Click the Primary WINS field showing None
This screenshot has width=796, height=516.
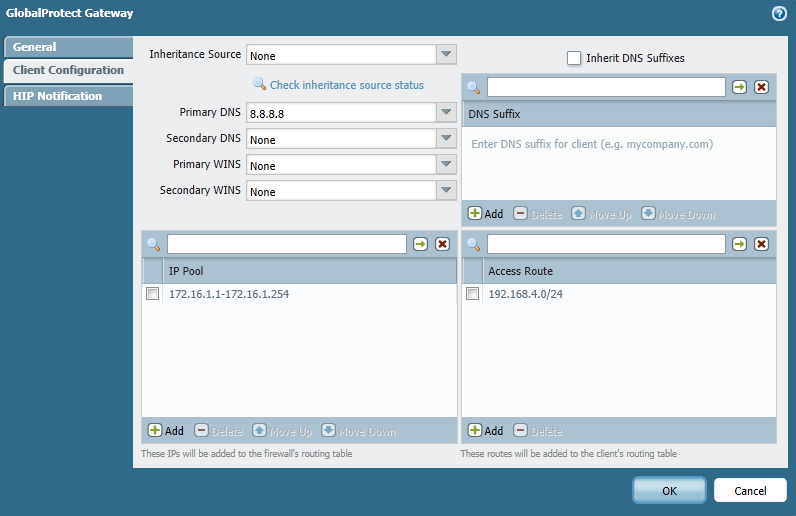(341, 165)
